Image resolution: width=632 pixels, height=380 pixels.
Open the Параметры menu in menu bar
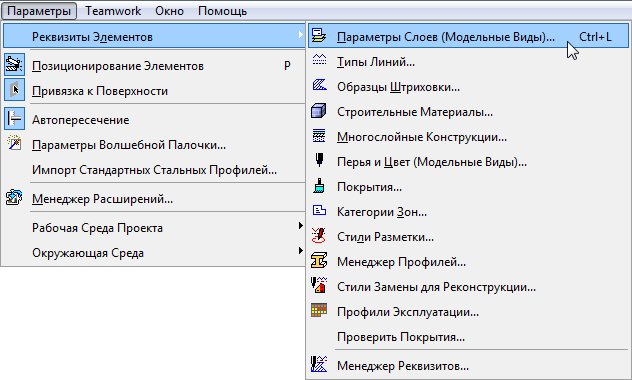tap(39, 11)
